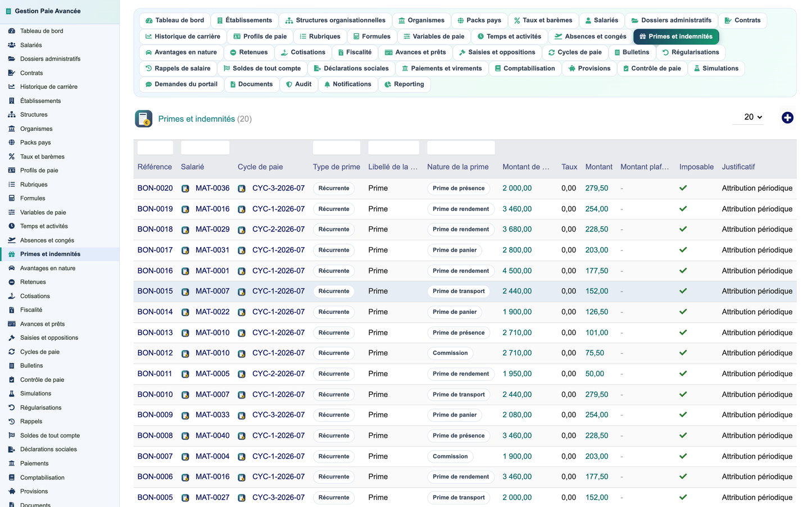Click the Imposable checkmark in BON-0014 row

click(x=683, y=312)
